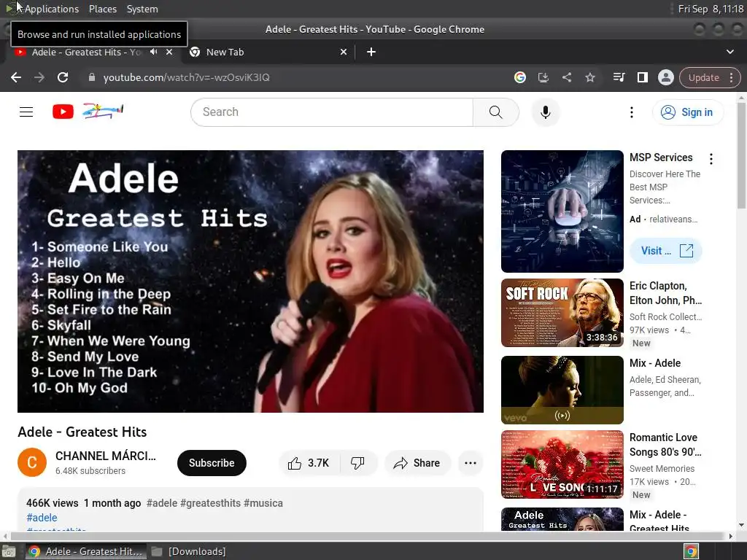The width and height of the screenshot is (747, 560).
Task: Close the New Tab tab
Action: pos(344,52)
